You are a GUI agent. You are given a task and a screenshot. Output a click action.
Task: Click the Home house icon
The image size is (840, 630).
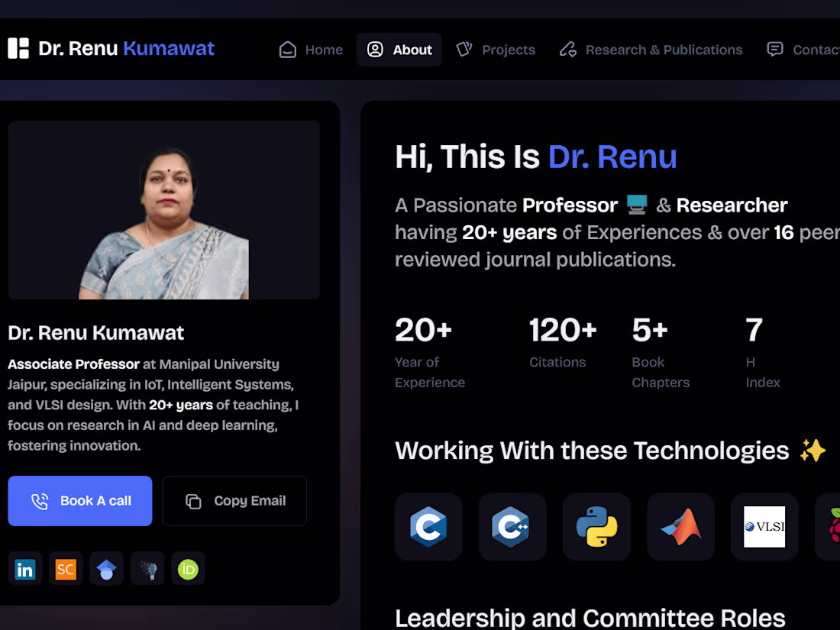[288, 50]
